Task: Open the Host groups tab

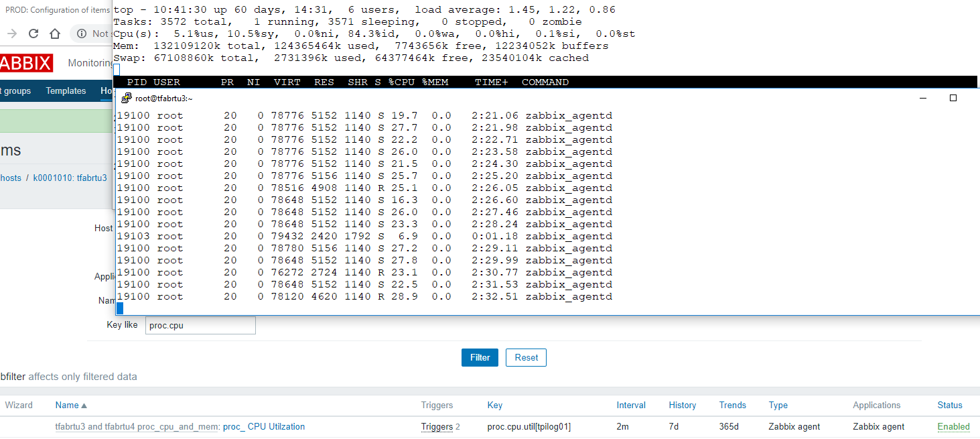Action: tap(15, 91)
